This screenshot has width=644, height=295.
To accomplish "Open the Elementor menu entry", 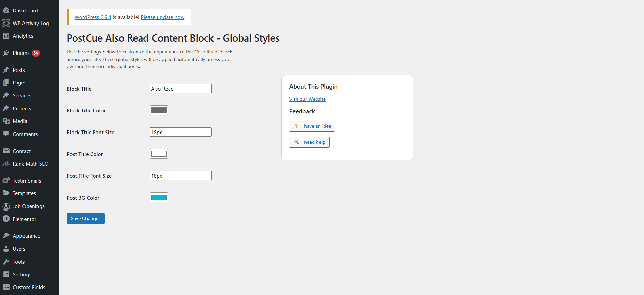I will [x=30, y=219].
